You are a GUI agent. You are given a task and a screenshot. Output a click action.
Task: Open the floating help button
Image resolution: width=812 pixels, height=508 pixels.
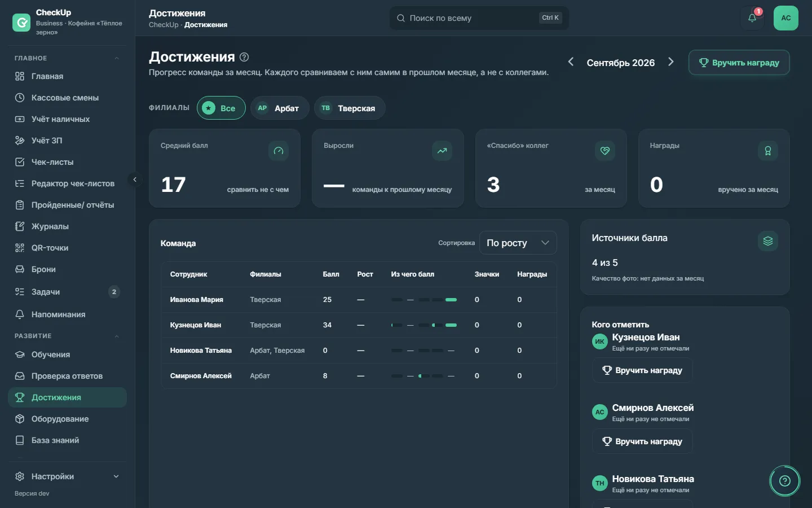pyautogui.click(x=785, y=481)
